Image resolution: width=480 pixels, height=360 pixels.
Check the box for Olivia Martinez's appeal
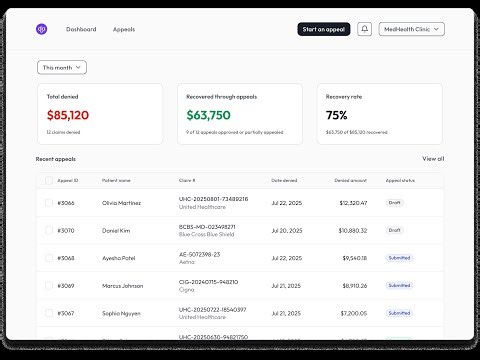click(49, 203)
